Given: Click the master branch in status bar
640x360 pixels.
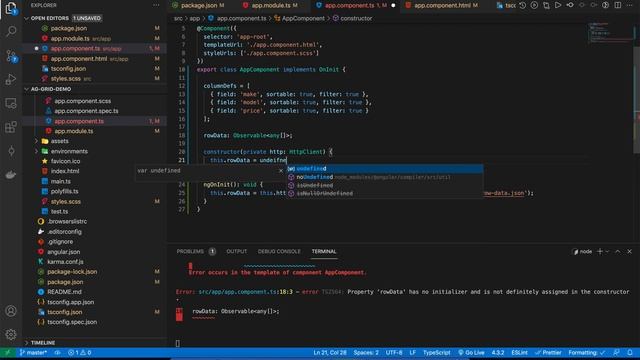Looking at the screenshot, I should [x=33, y=353].
